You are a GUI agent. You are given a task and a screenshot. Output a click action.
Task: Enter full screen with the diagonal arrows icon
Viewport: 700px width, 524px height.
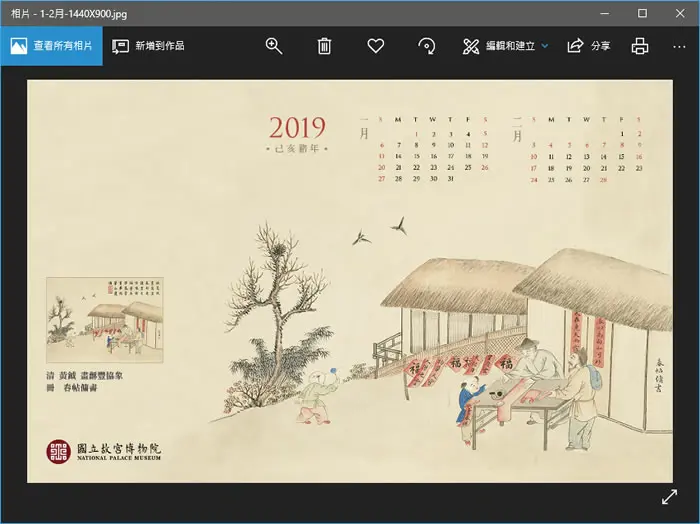669,497
